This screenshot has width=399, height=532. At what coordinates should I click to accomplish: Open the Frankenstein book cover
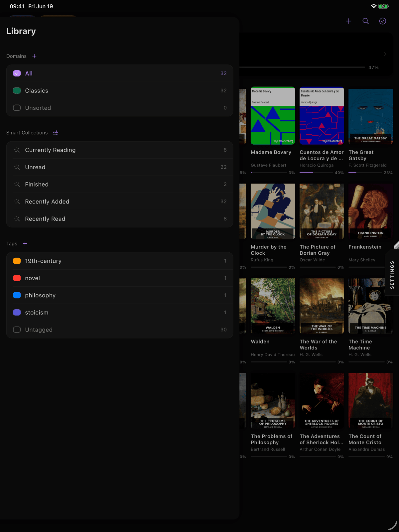pyautogui.click(x=370, y=211)
